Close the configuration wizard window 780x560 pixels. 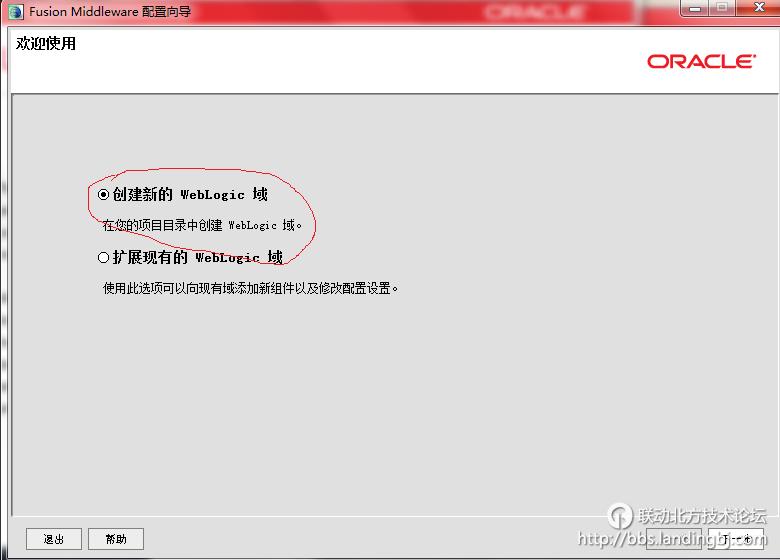point(759,7)
